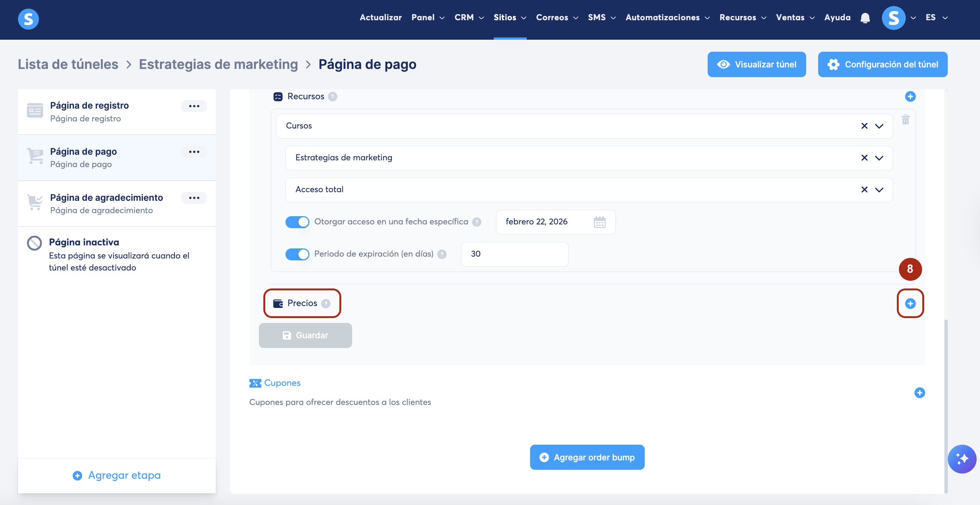Viewport: 980px width, 505px height.
Task: Click the help icon next to Recursos
Action: (x=333, y=97)
